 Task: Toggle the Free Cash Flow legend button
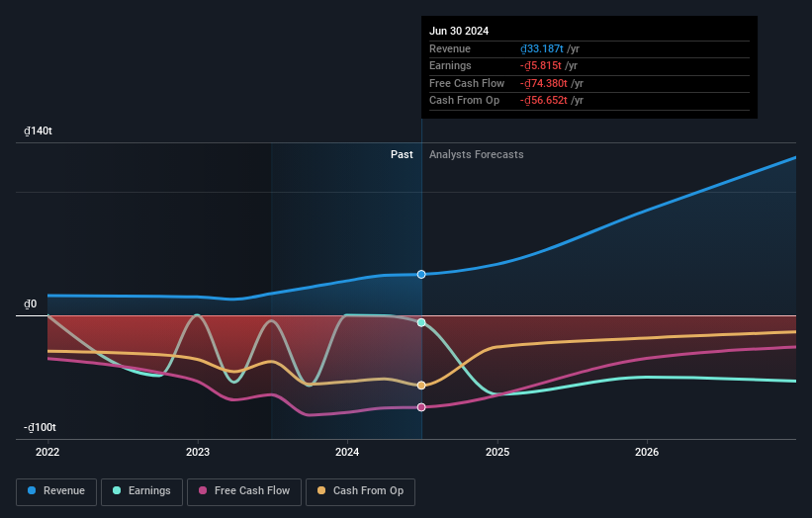244,491
